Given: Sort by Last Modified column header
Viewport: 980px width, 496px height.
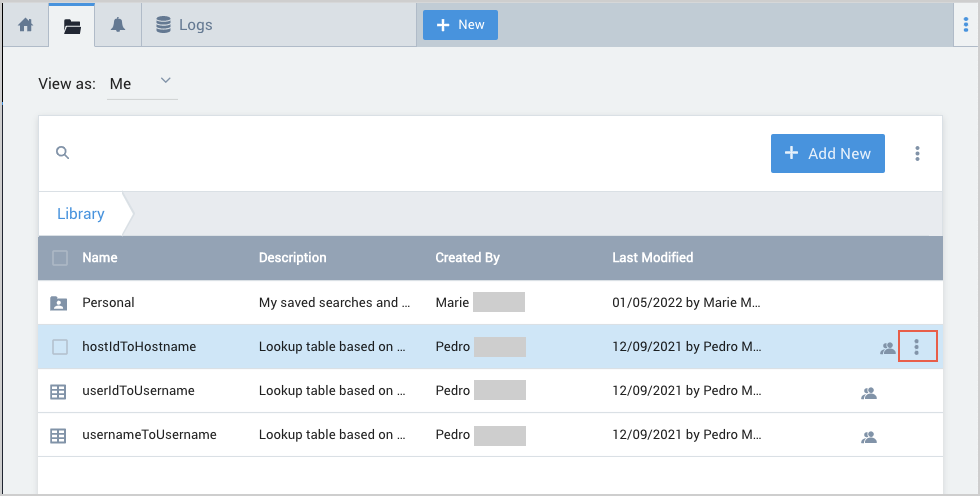Looking at the screenshot, I should click(652, 258).
